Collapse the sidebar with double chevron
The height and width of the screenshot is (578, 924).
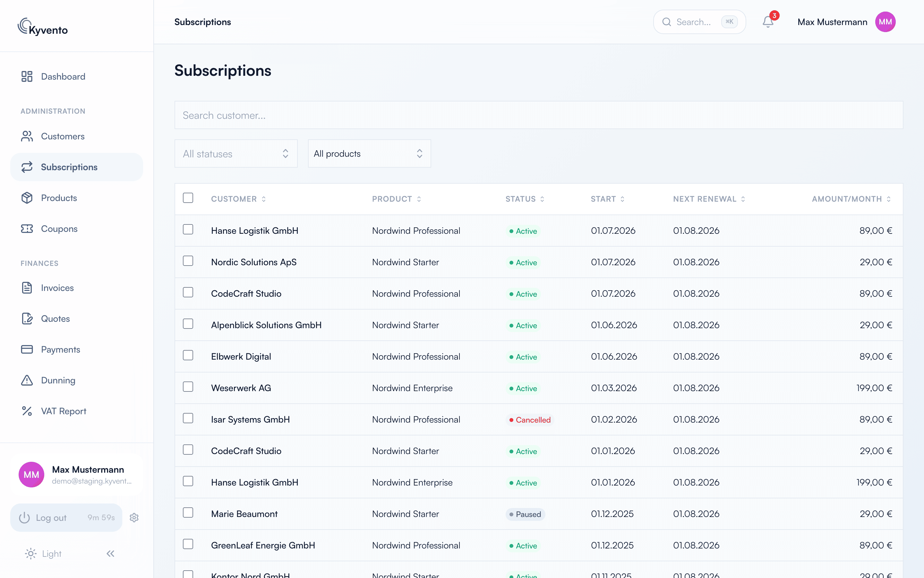(x=110, y=554)
